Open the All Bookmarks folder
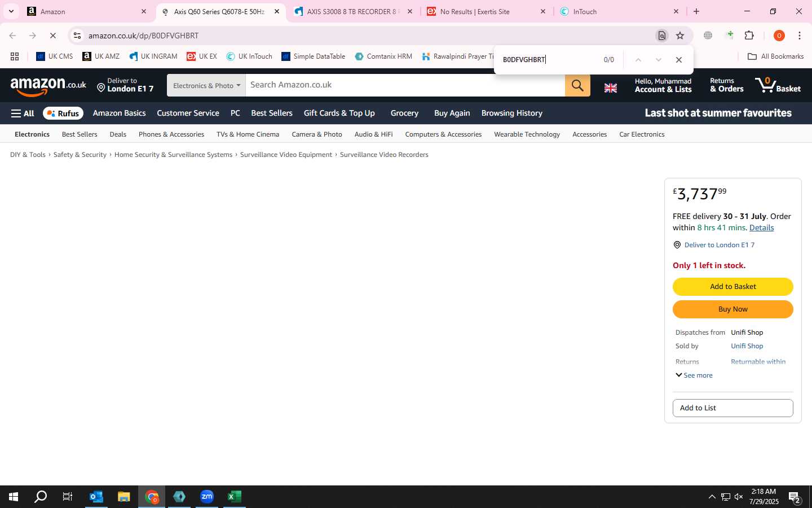Viewport: 812px width, 508px height. pos(775,56)
